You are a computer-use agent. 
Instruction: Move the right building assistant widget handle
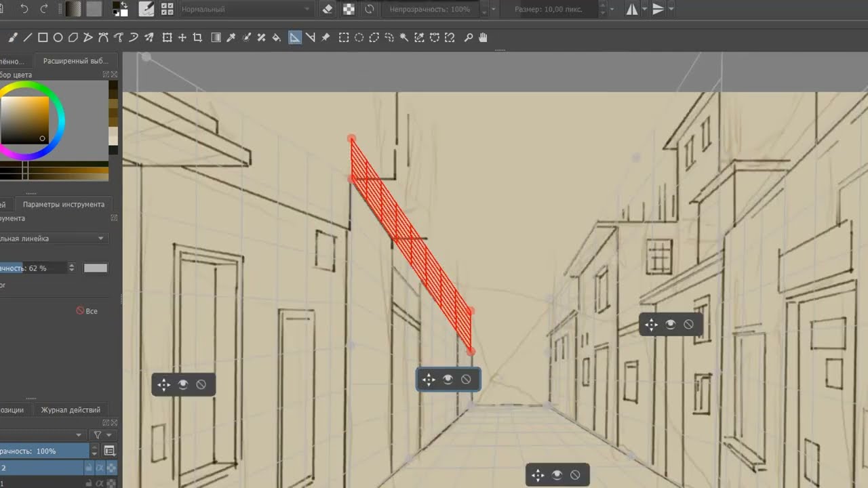pyautogui.click(x=651, y=325)
